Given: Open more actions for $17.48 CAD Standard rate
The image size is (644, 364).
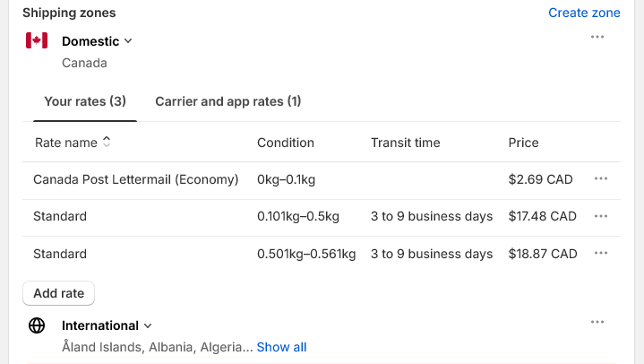Looking at the screenshot, I should coord(600,216).
